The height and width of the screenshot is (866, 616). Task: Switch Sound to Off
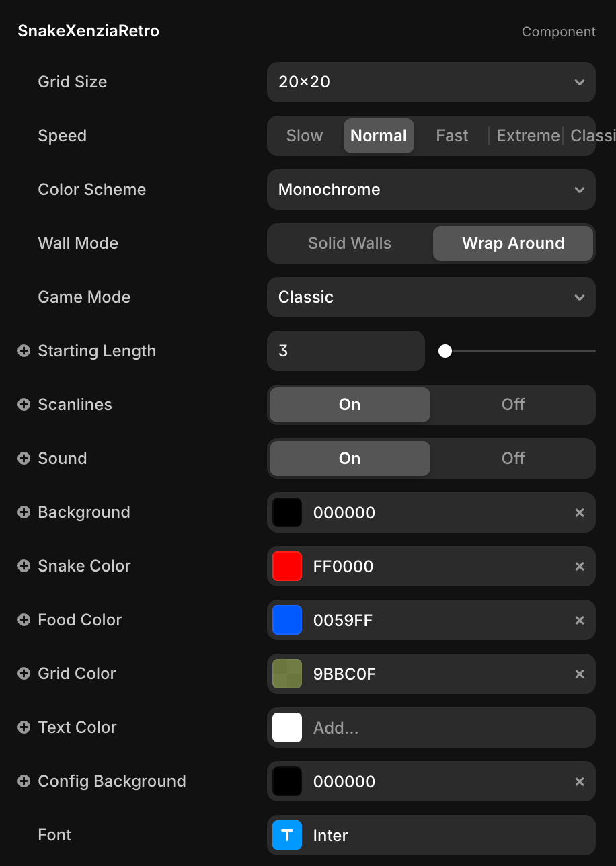click(512, 459)
